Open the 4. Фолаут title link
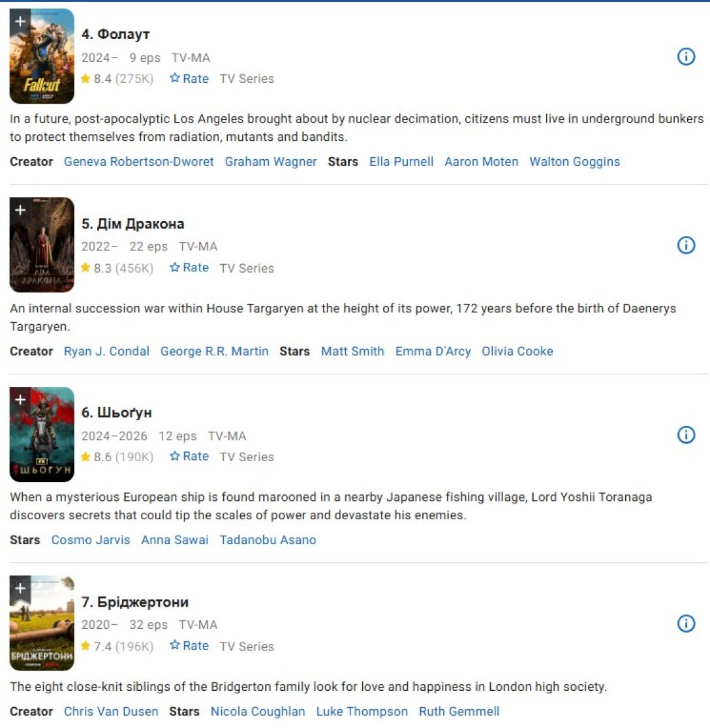 [x=116, y=35]
